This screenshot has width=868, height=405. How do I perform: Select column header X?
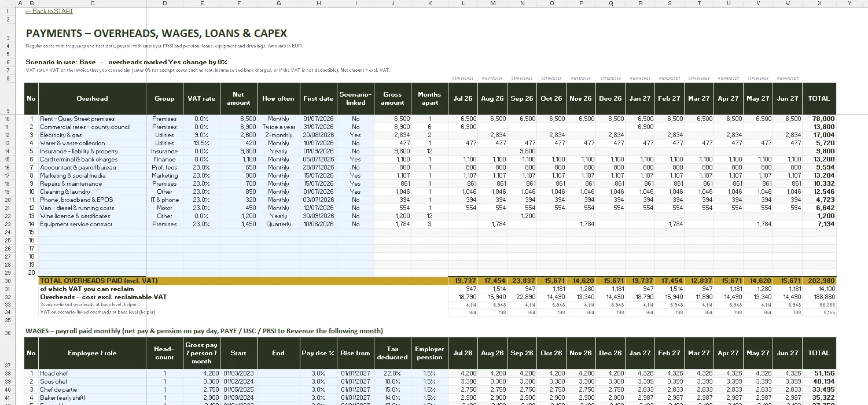pos(819,3)
